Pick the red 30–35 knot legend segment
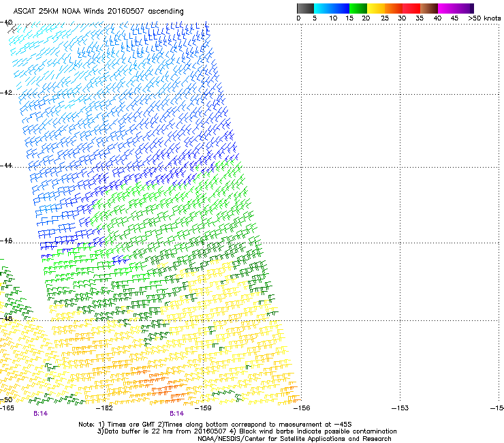Viewport: 504px width, 443px height. (x=411, y=8)
